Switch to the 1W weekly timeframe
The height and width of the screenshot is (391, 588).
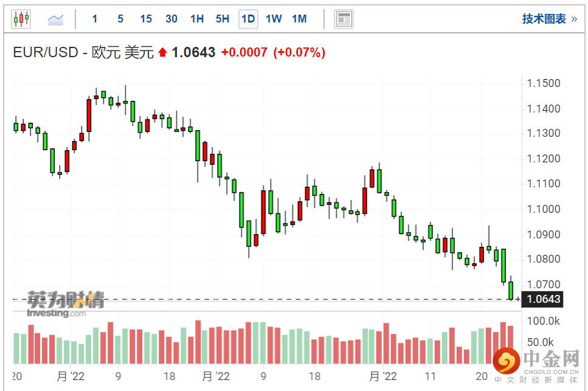tap(274, 19)
